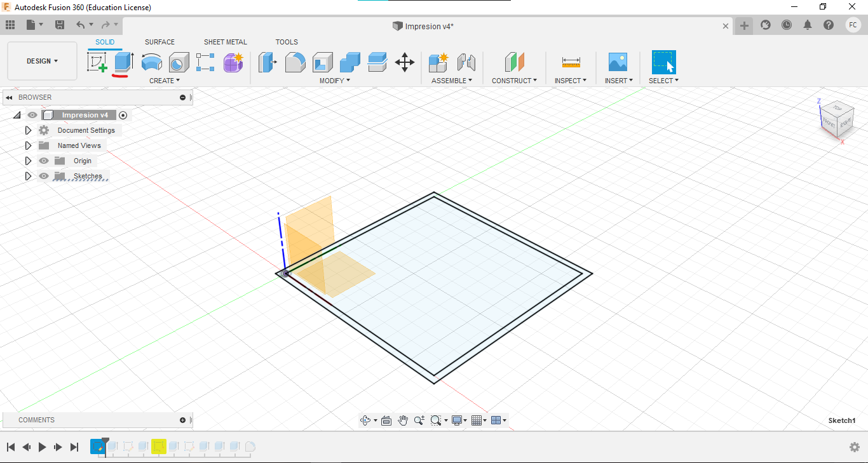Select the Create Sketch tool

97,62
